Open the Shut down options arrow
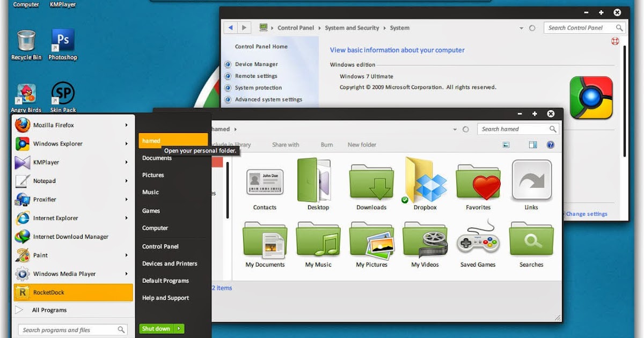 [x=179, y=329]
